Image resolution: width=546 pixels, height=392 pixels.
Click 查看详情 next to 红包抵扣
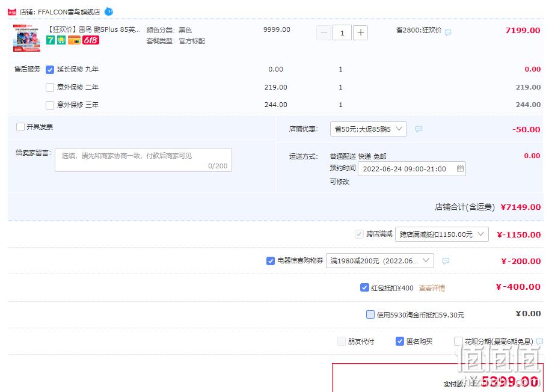pos(432,288)
